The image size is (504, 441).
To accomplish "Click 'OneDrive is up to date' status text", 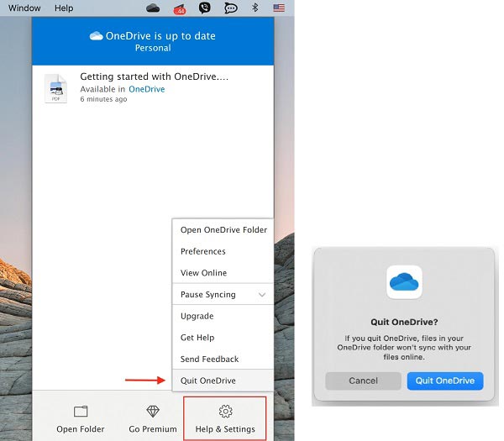I will [160, 36].
